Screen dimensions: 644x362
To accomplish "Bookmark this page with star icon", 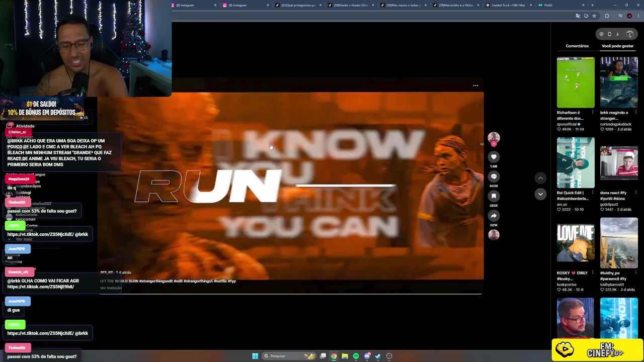I will (x=594, y=16).
